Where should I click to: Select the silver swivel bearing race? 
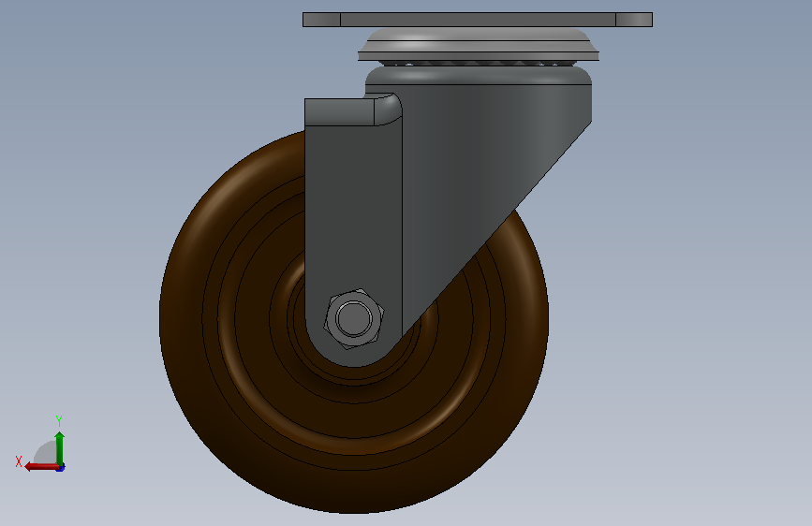[x=479, y=45]
